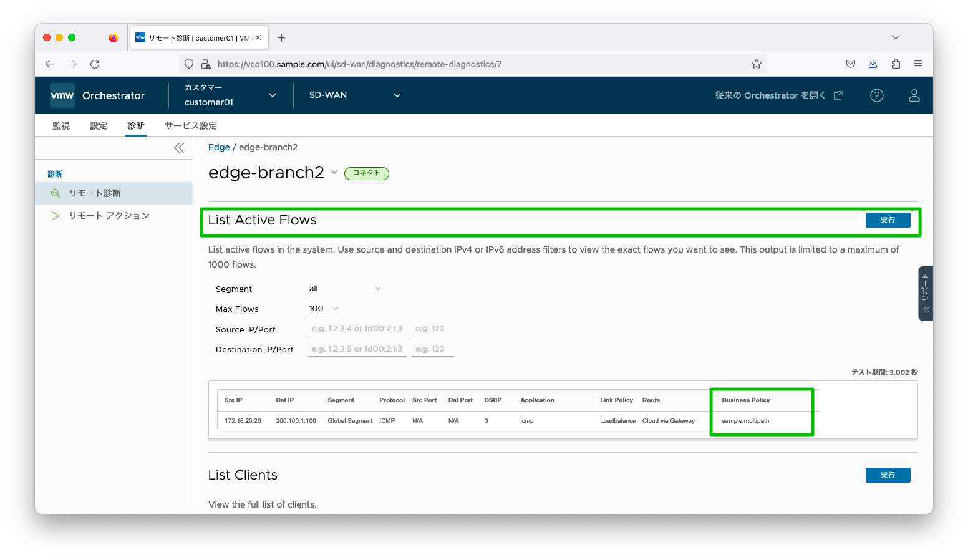Click the Loadbalance link policy cell
The height and width of the screenshot is (560, 968).
[618, 421]
